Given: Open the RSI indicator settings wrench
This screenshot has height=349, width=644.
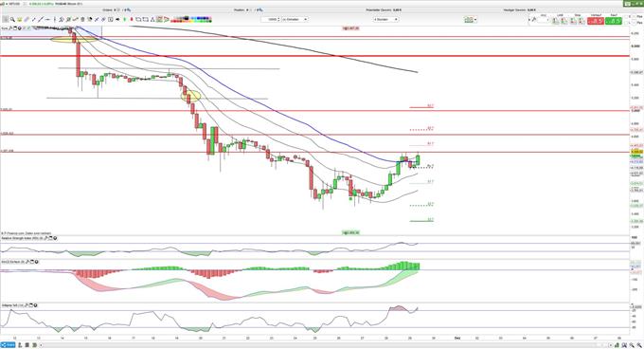Looking at the screenshot, I should 46,238.
